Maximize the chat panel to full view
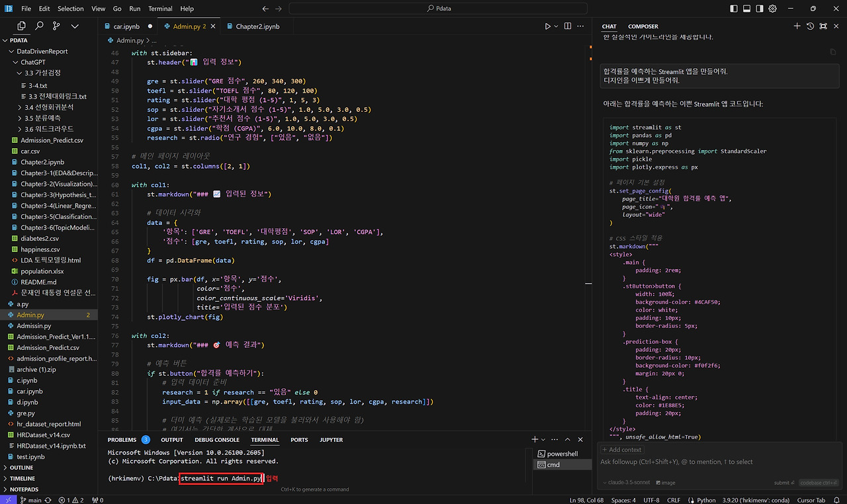The height and width of the screenshot is (504, 847). (x=823, y=26)
